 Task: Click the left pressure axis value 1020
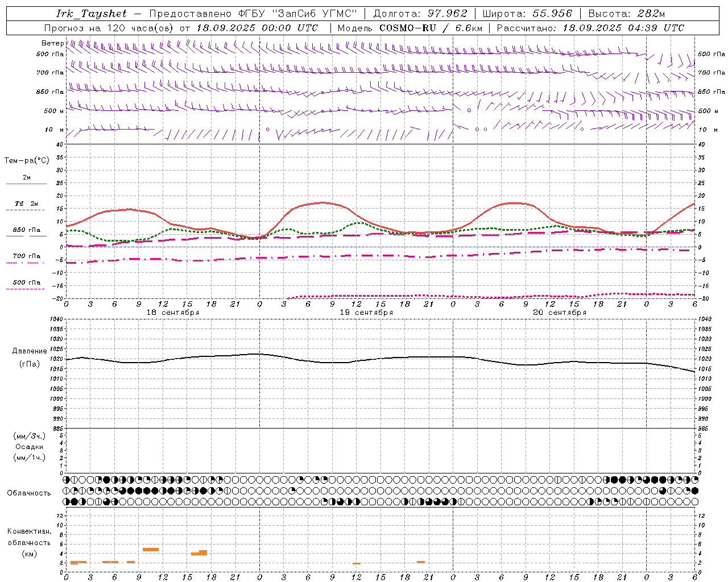pos(57,359)
